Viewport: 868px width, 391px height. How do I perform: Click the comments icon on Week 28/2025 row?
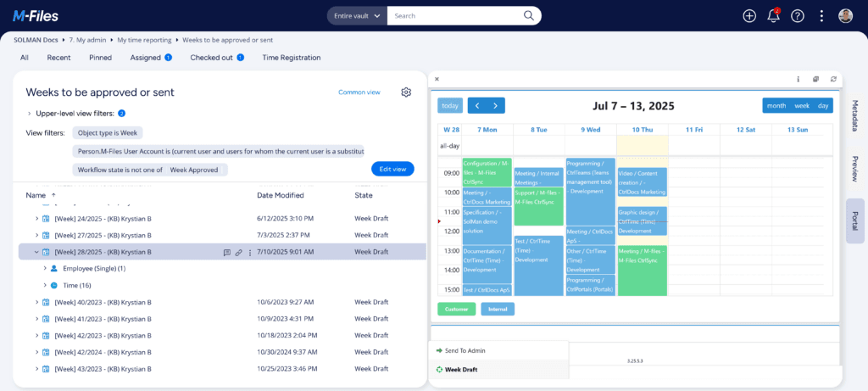pyautogui.click(x=226, y=252)
